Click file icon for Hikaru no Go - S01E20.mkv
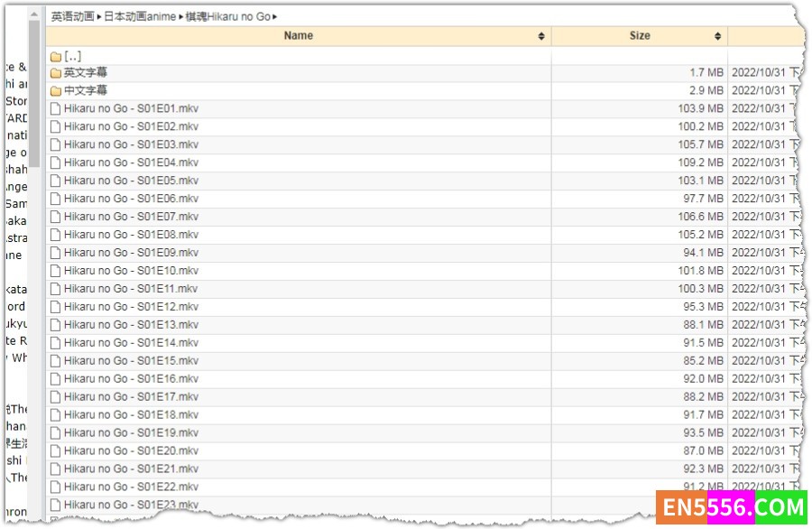This screenshot has height=529, width=812. 55,451
